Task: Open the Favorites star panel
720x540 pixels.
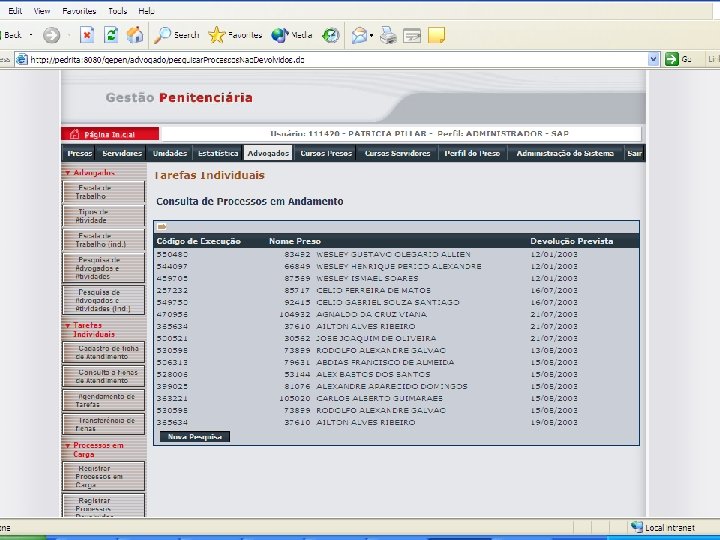Action: [235, 35]
